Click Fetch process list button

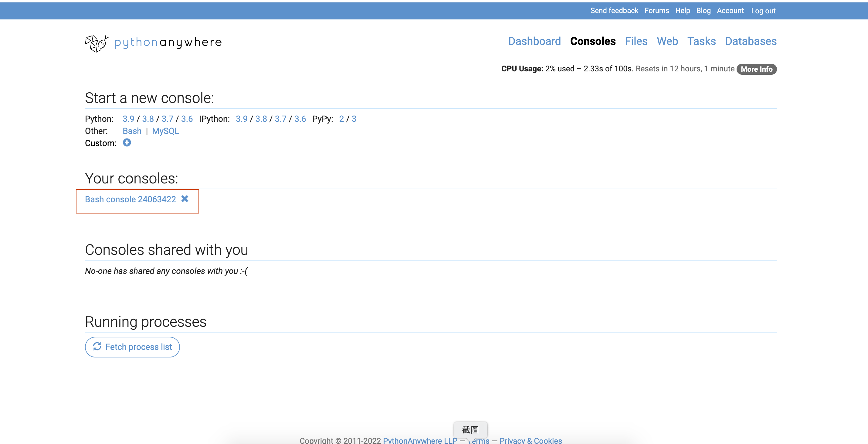coord(132,347)
